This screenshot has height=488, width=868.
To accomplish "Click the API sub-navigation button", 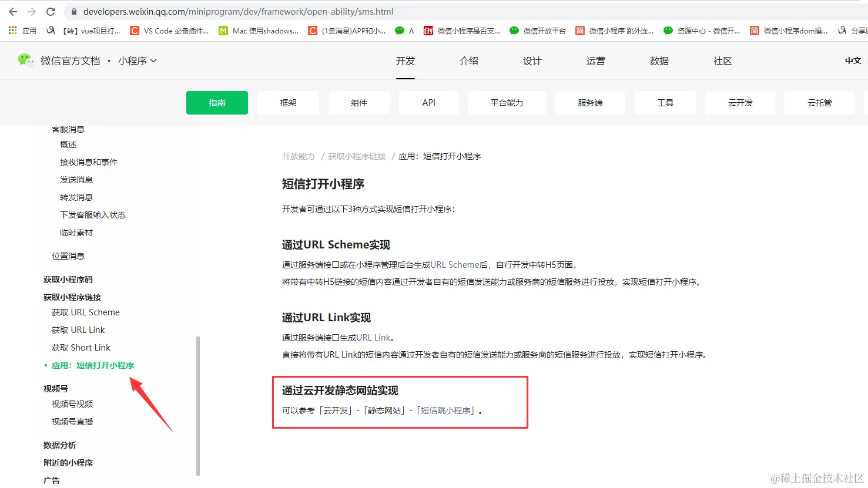I will tap(429, 103).
